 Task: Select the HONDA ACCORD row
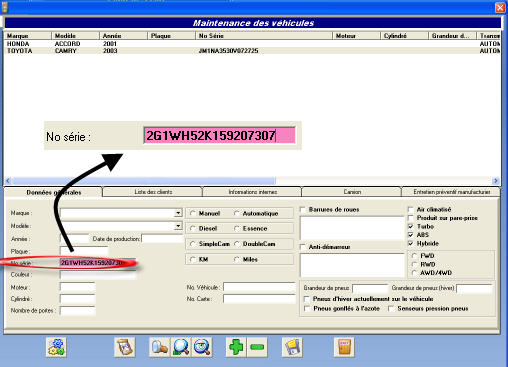point(252,44)
